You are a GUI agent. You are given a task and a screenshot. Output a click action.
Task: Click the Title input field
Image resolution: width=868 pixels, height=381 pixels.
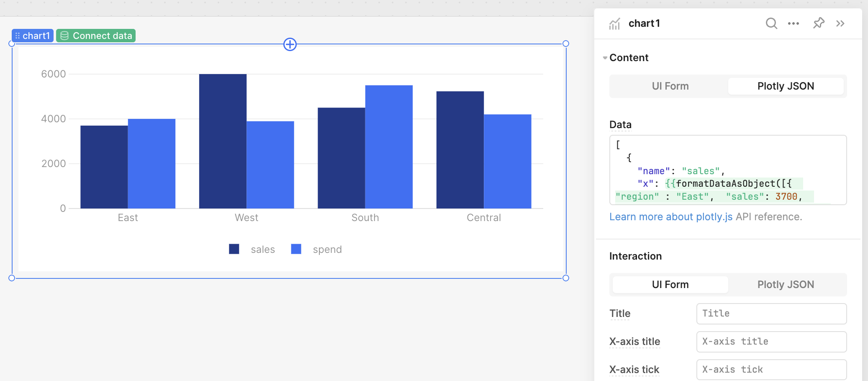point(771,314)
